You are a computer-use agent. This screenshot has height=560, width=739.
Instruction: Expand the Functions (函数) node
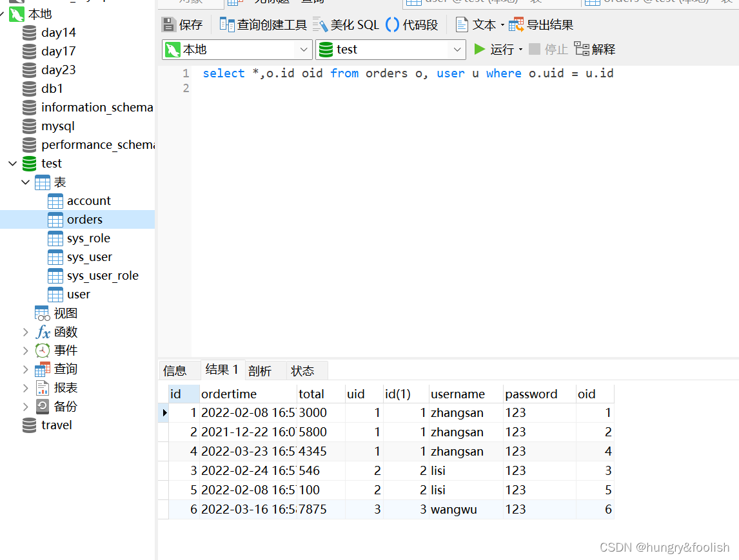(x=25, y=332)
